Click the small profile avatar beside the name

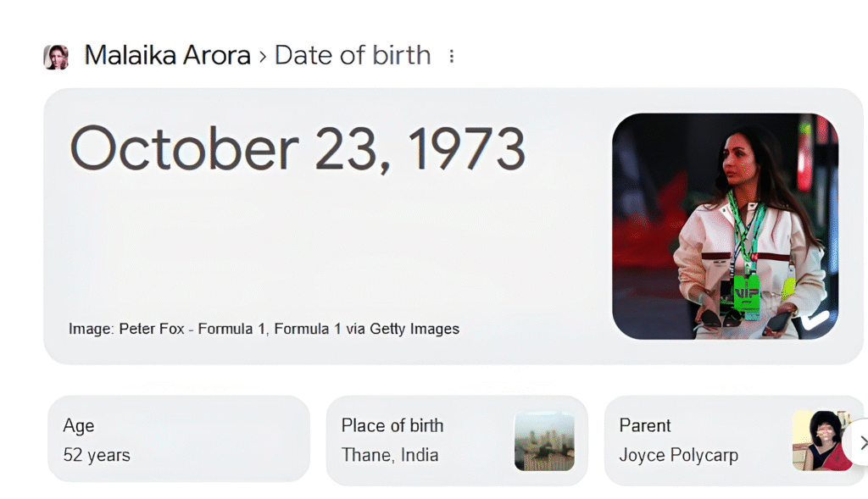click(x=56, y=57)
